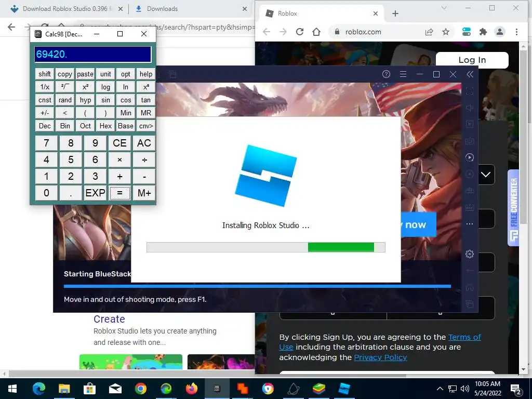Click the copy button in Calc98
This screenshot has width=532, height=399.
65,74
